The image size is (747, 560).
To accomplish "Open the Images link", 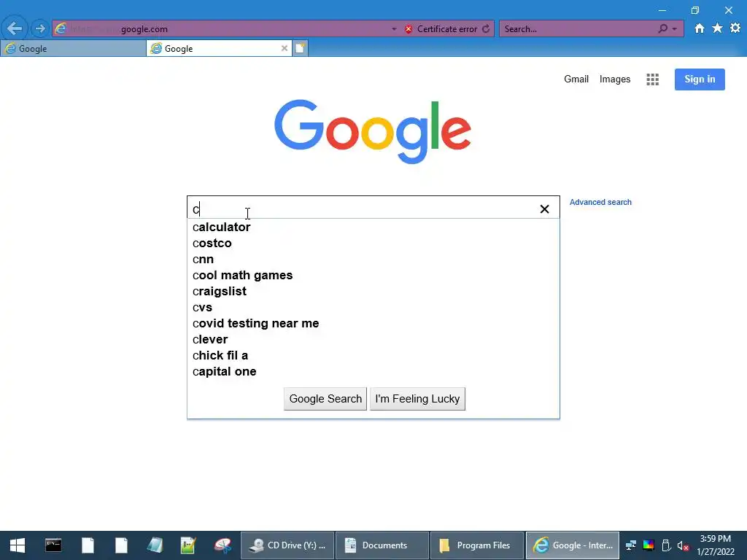I will point(614,79).
